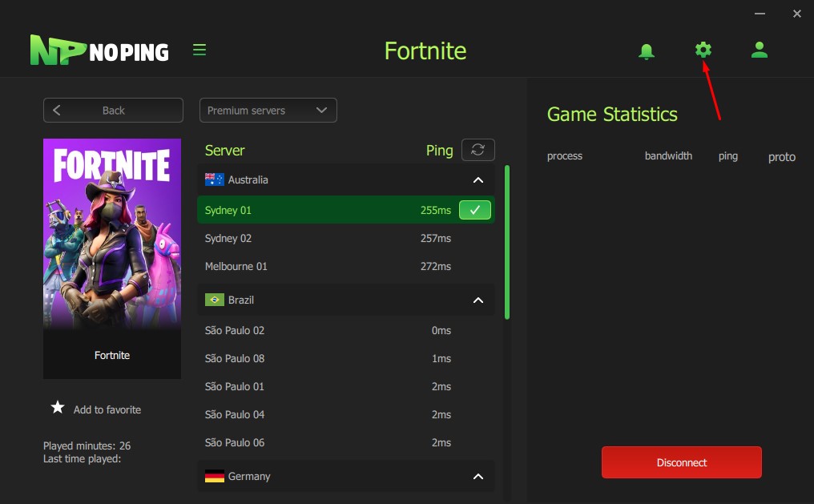Screen dimensions: 814x504
Task: Click the Australia flag icon
Action: coord(215,179)
